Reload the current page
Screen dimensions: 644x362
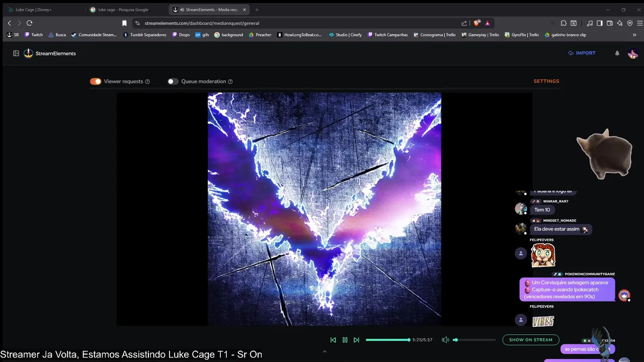pyautogui.click(x=30, y=23)
